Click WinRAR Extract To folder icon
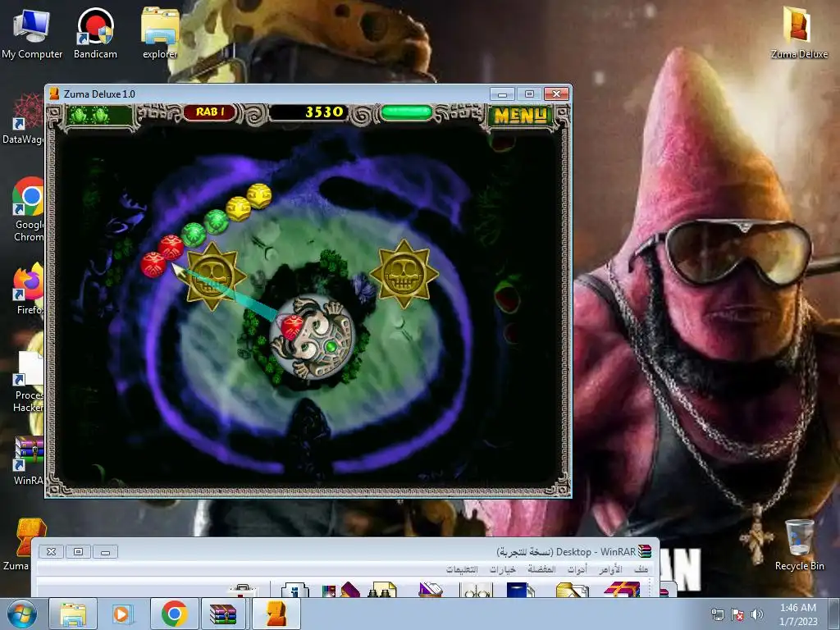 (572, 590)
